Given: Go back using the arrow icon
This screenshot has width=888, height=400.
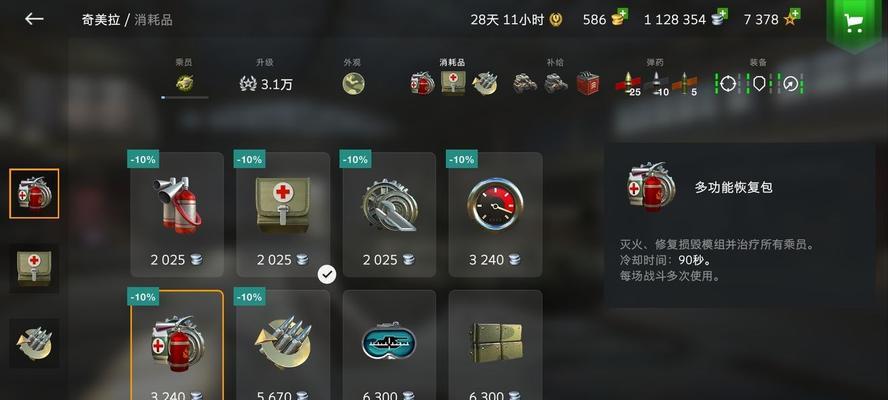Looking at the screenshot, I should (34, 19).
